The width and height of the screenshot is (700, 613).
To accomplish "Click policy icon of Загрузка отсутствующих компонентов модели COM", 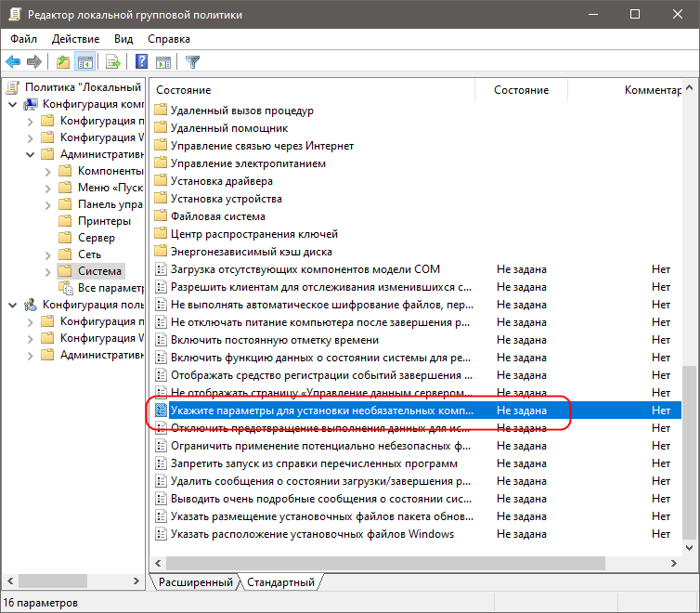I will click(x=161, y=269).
